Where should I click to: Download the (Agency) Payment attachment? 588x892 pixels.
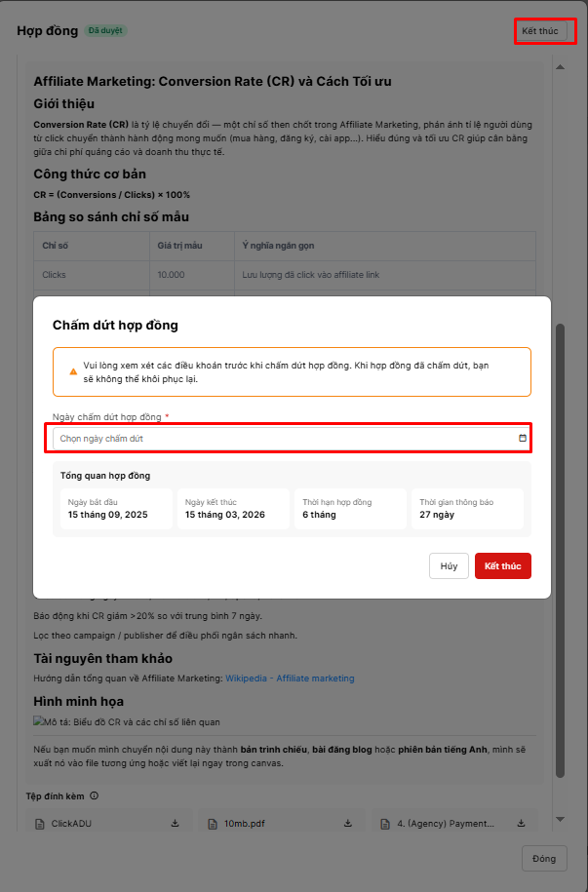pos(520,824)
